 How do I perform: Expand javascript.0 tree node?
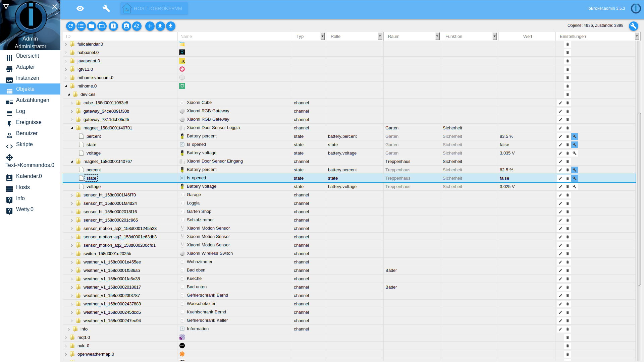click(x=66, y=61)
